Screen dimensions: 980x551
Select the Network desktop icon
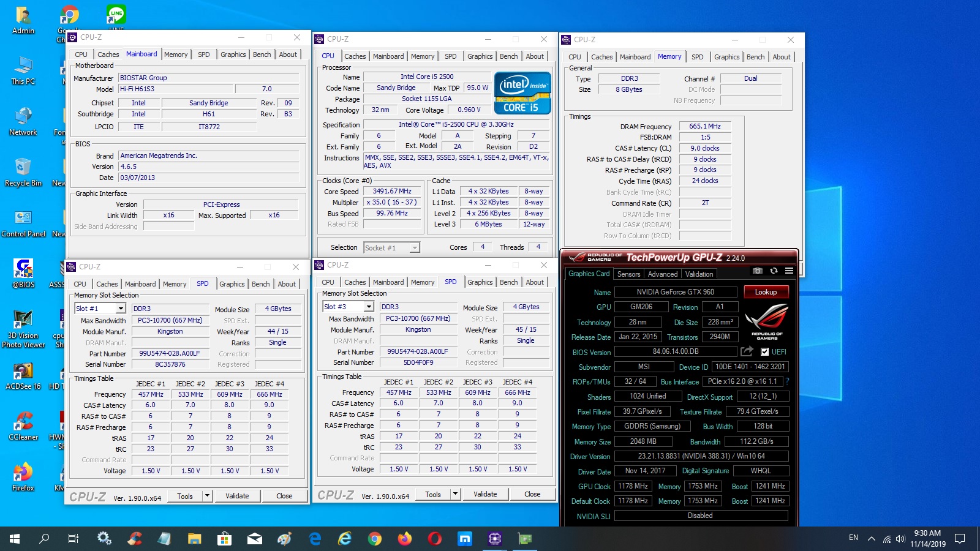tap(23, 122)
